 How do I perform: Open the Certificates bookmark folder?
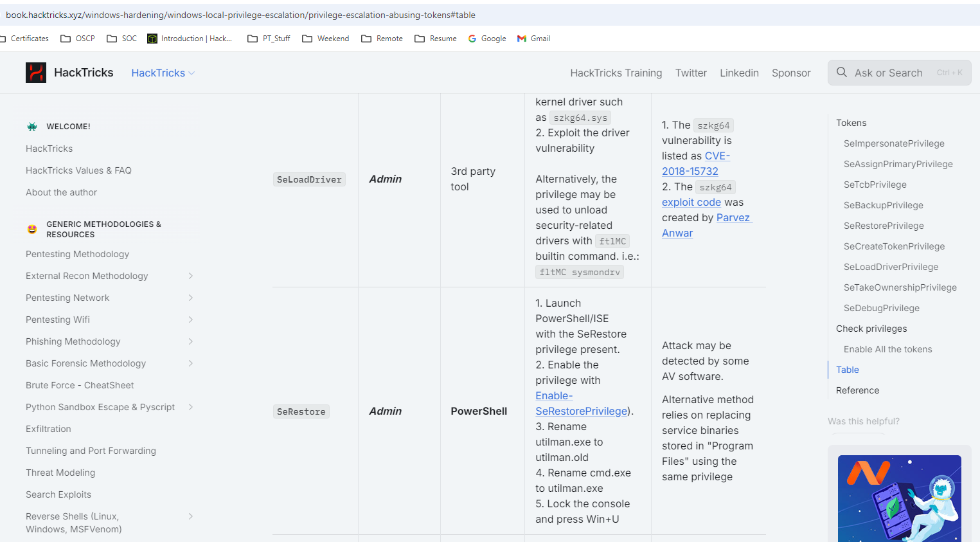[x=24, y=39]
